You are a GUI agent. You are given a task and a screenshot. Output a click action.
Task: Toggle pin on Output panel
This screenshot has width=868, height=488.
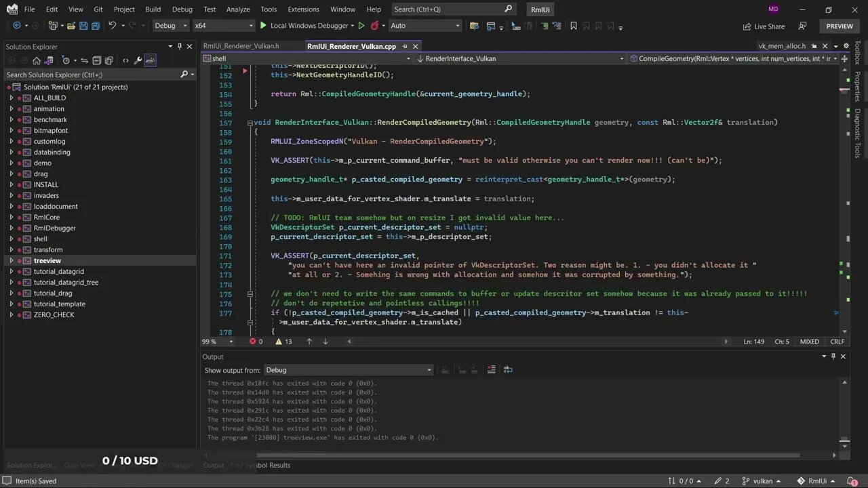pyautogui.click(x=833, y=357)
